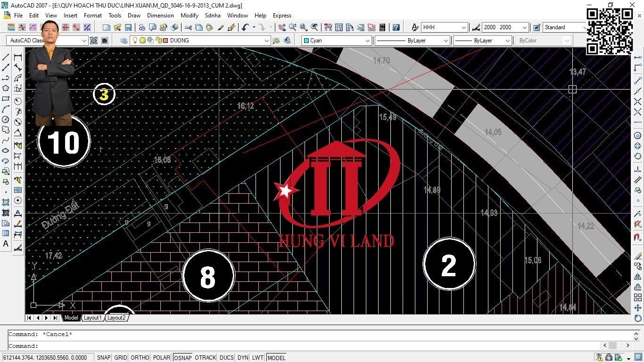Click the Model tab
The image size is (644, 362).
click(x=71, y=318)
